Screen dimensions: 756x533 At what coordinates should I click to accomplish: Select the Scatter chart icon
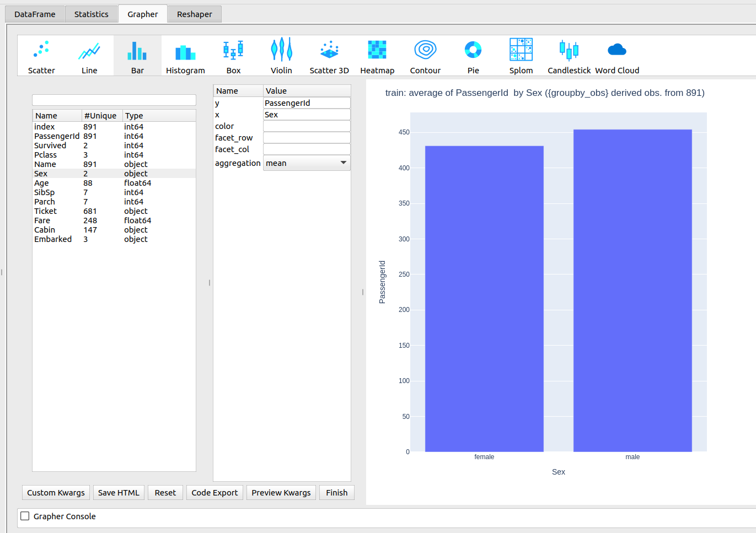click(41, 56)
